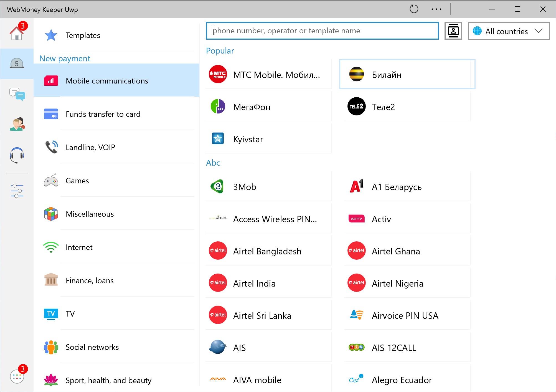Open the apps grid icon at bottom
Image resolution: width=556 pixels, height=392 pixels.
[17, 376]
